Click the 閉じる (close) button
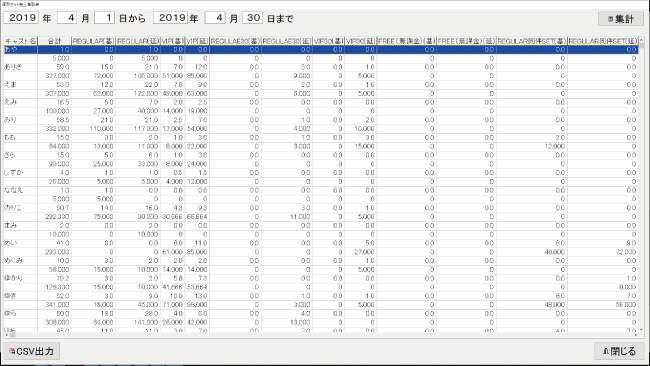Viewport: 650px width, 366px height. tap(619, 351)
